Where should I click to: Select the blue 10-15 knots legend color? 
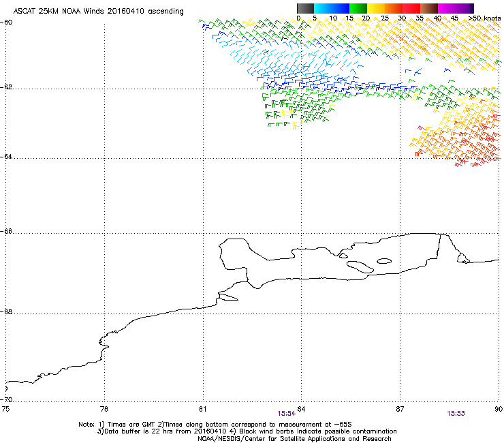[x=341, y=8]
